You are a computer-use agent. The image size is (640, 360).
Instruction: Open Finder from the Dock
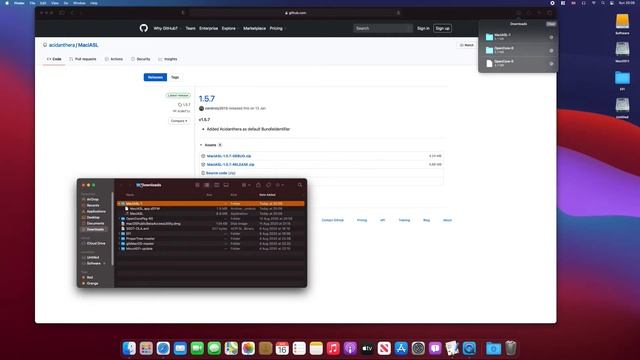(129, 348)
